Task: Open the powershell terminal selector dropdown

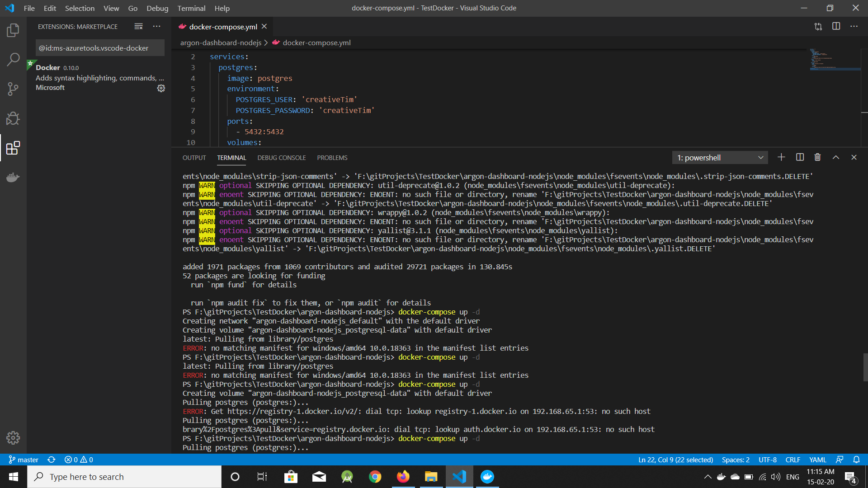Action: [720, 158]
